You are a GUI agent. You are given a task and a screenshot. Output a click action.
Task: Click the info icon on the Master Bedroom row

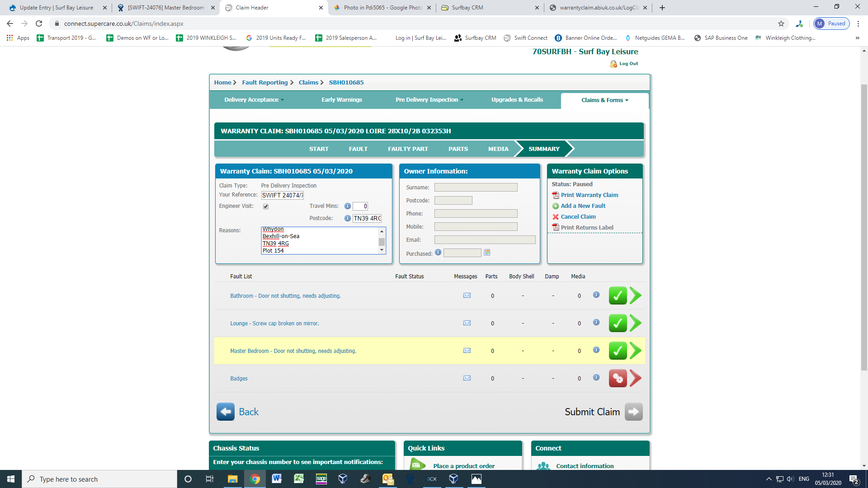[x=596, y=350]
